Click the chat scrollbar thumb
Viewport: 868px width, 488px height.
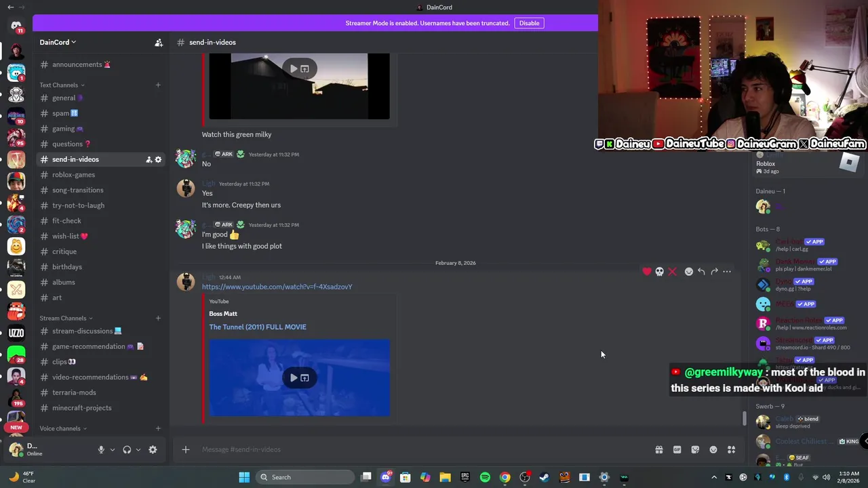point(744,419)
